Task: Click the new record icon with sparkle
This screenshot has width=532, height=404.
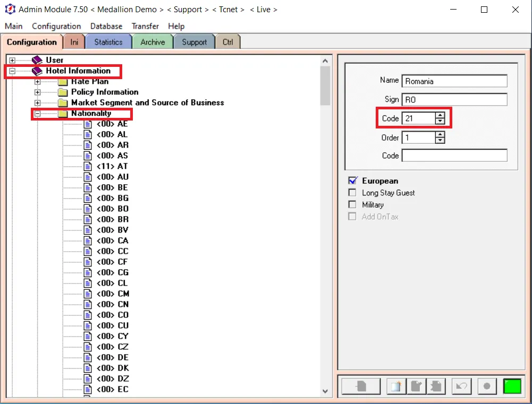Action: tap(396, 386)
